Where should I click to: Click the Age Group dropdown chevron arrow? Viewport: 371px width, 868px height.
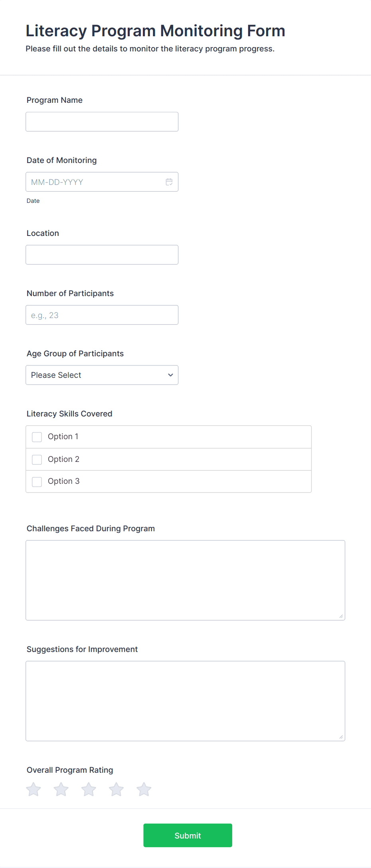(x=171, y=375)
